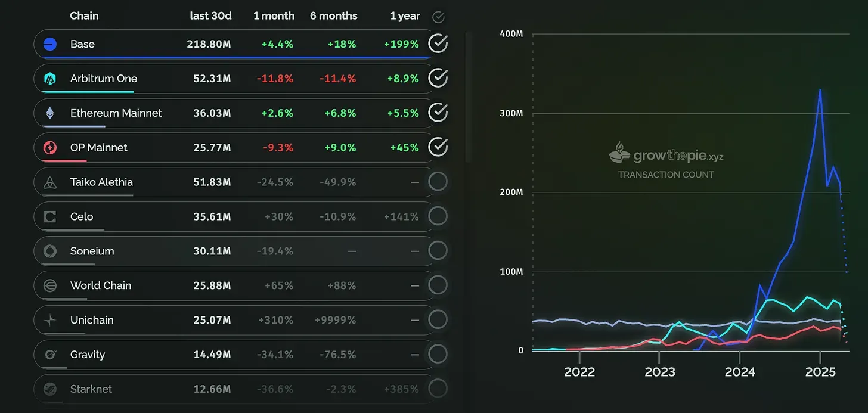Click the 218.80M value for Base
Image resolution: width=868 pixels, height=413 pixels.
click(209, 44)
